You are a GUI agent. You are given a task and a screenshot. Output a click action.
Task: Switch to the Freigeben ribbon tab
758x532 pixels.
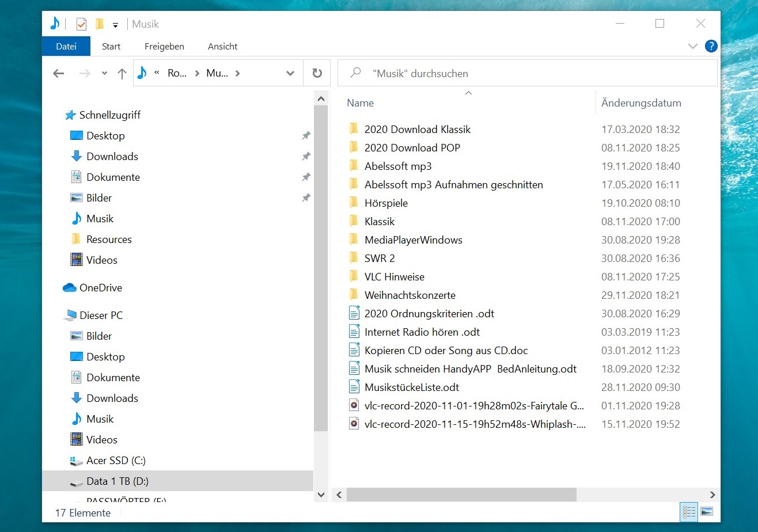click(164, 47)
